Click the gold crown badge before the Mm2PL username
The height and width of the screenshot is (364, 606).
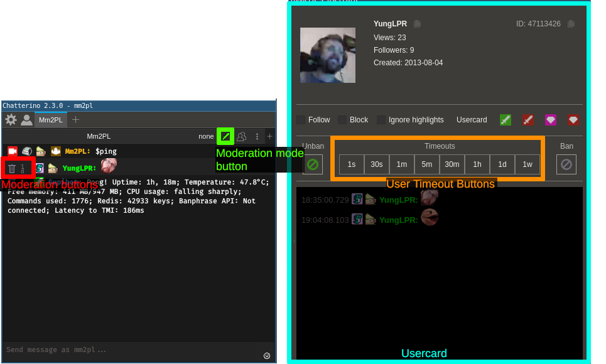pyautogui.click(x=56, y=151)
